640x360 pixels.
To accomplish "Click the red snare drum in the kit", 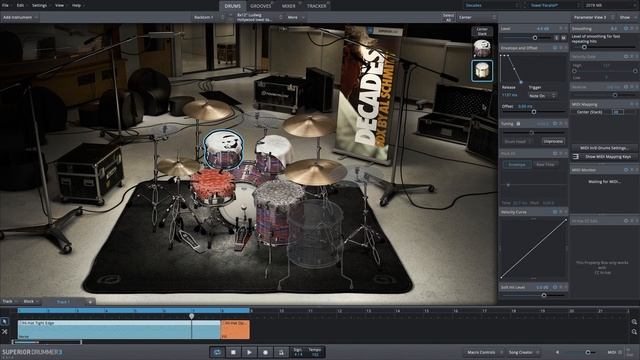I will [213, 186].
